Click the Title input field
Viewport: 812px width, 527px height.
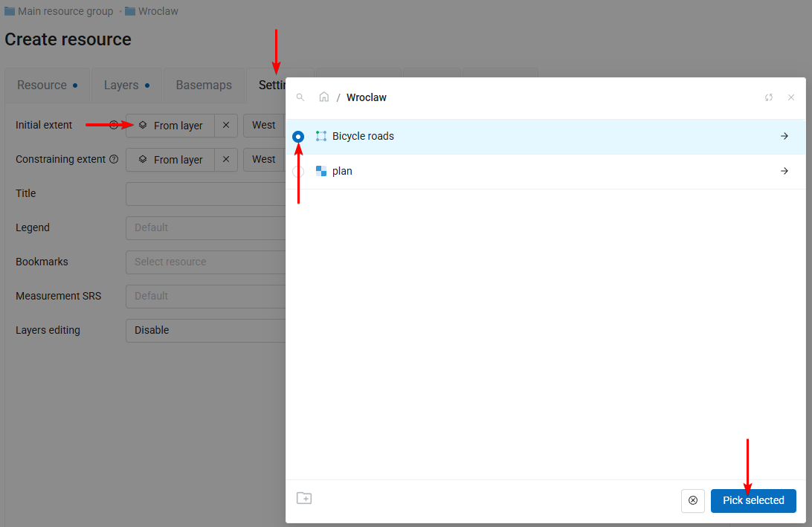tap(205, 194)
